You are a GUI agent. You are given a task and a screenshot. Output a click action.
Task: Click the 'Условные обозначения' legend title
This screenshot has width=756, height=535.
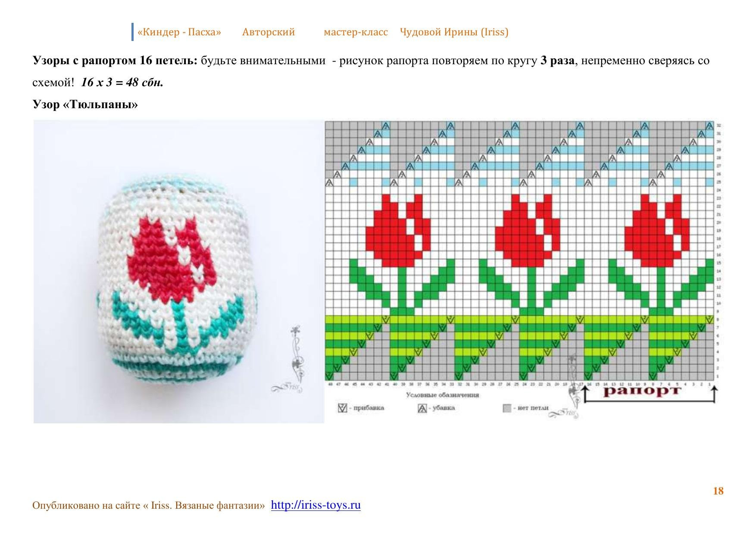442,395
